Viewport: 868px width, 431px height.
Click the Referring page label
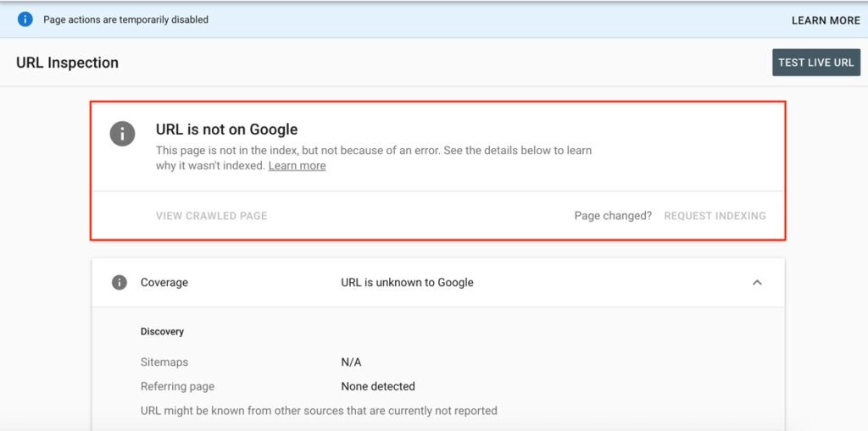point(177,387)
